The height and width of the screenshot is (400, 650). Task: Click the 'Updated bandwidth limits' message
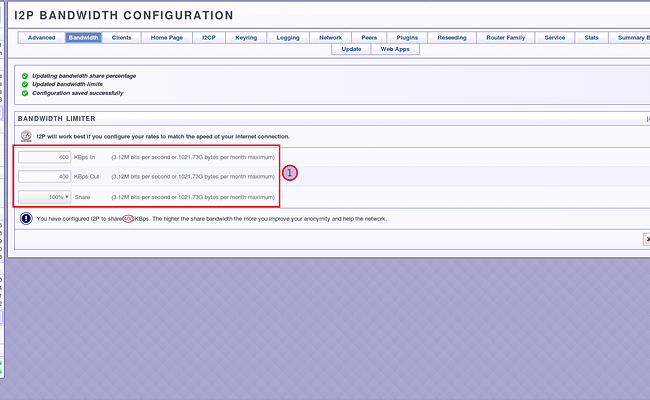[67, 84]
